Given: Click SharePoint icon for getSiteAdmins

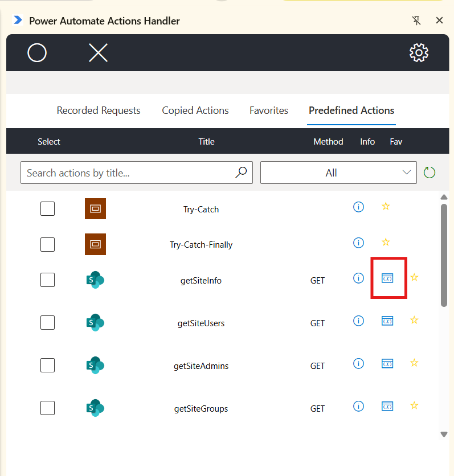Looking at the screenshot, I should tap(95, 365).
